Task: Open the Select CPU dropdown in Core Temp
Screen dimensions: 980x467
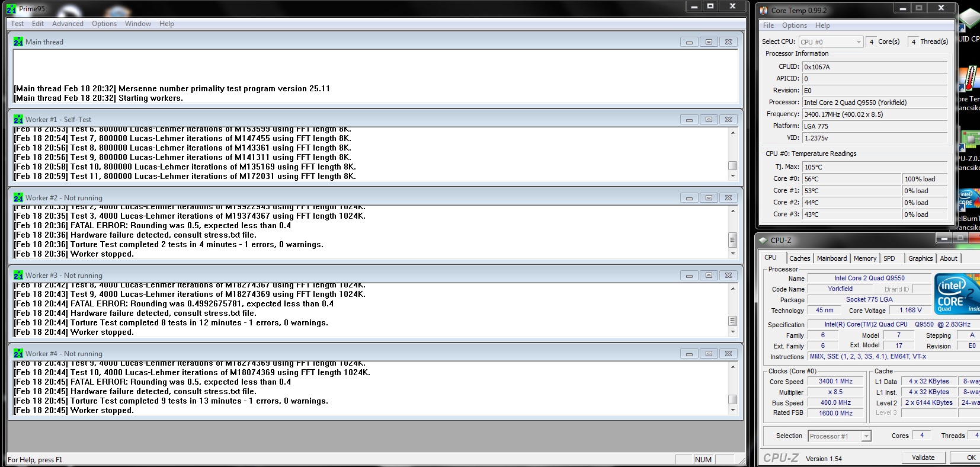Action: point(831,42)
